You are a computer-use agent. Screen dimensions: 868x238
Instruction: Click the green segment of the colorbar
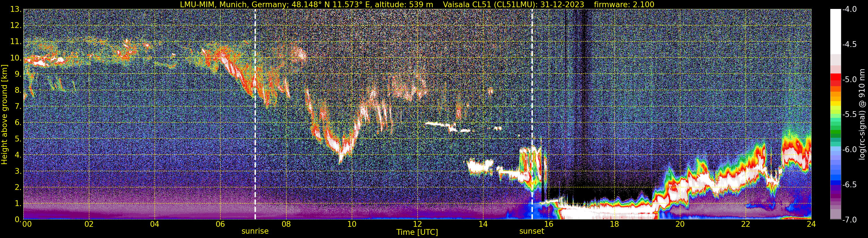coord(835,131)
